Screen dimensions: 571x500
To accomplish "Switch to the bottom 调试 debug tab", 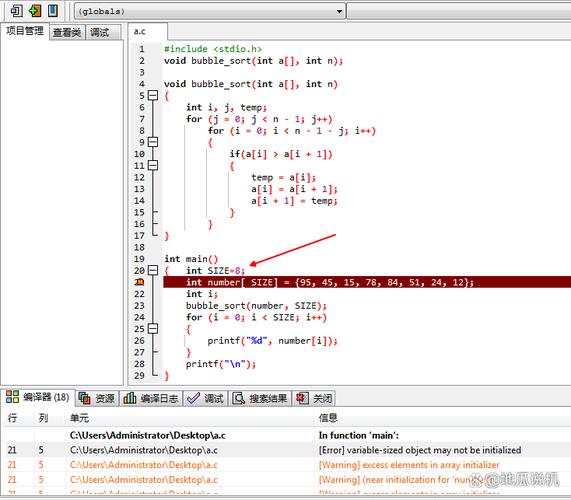I will point(205,398).
